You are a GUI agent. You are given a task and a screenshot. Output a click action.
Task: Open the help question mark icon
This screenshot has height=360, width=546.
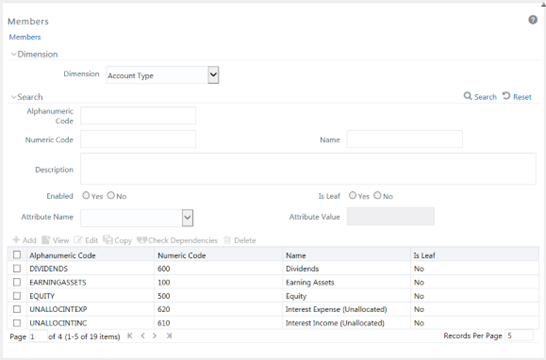pyautogui.click(x=532, y=20)
